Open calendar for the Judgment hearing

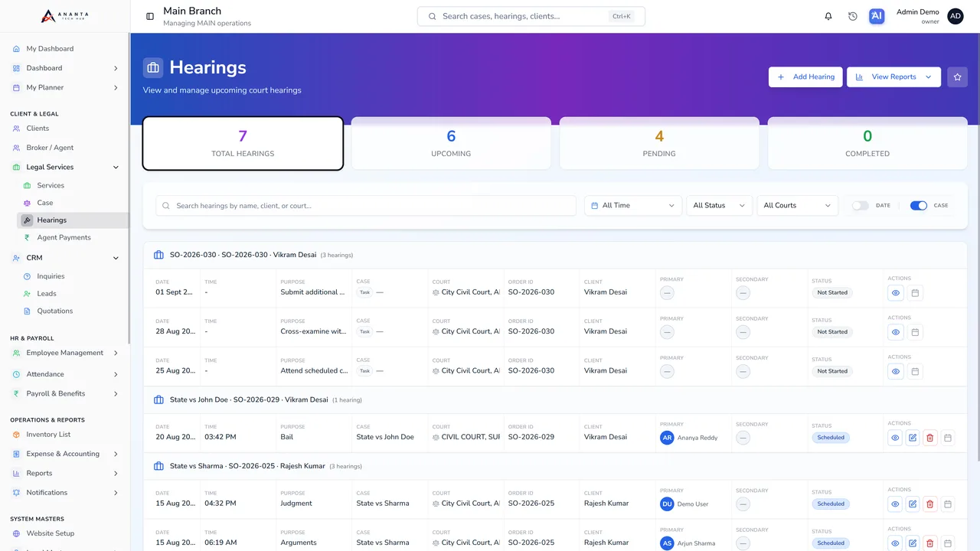point(948,504)
